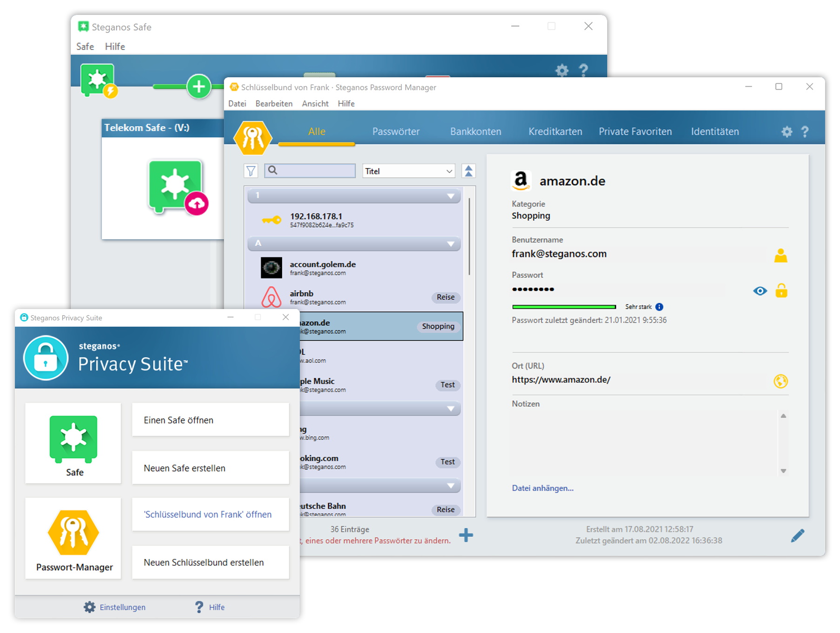Click the entry list scrollbar
The width and height of the screenshot is (840, 633).
click(x=469, y=236)
